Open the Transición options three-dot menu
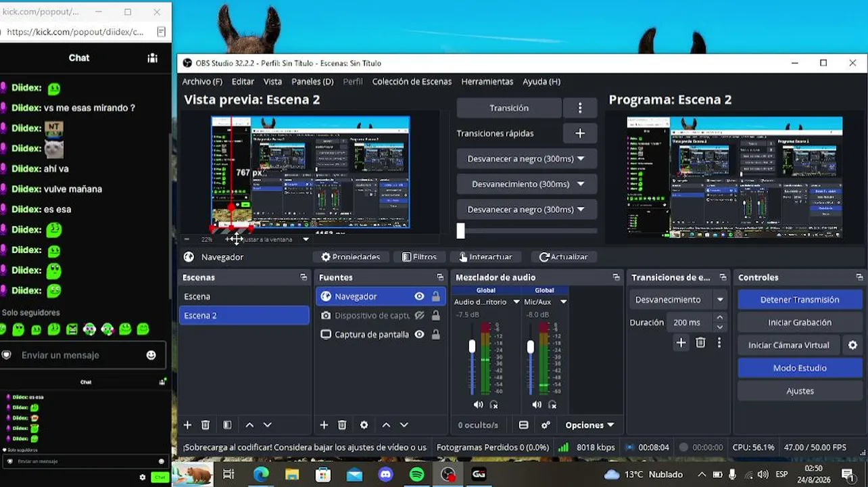 (580, 108)
